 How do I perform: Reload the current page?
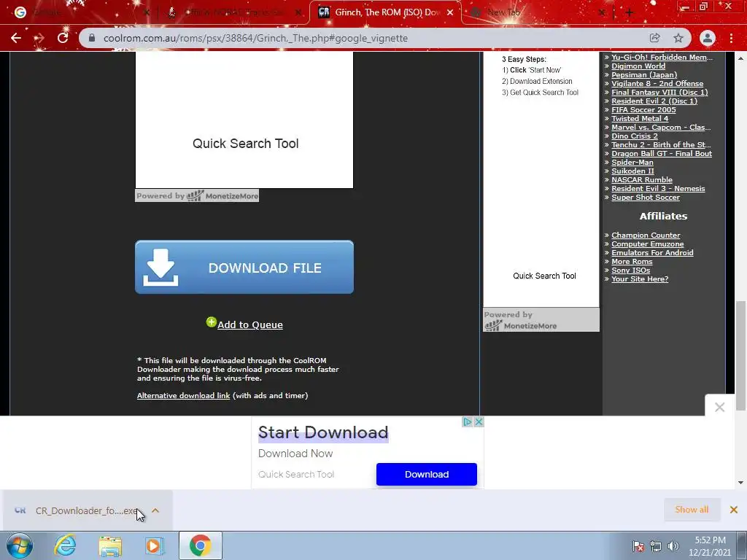click(63, 38)
